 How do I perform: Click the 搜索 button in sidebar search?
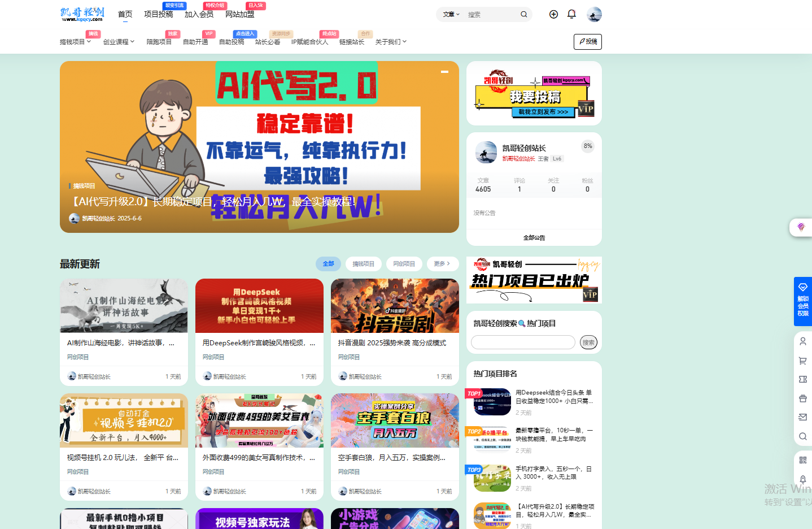588,342
